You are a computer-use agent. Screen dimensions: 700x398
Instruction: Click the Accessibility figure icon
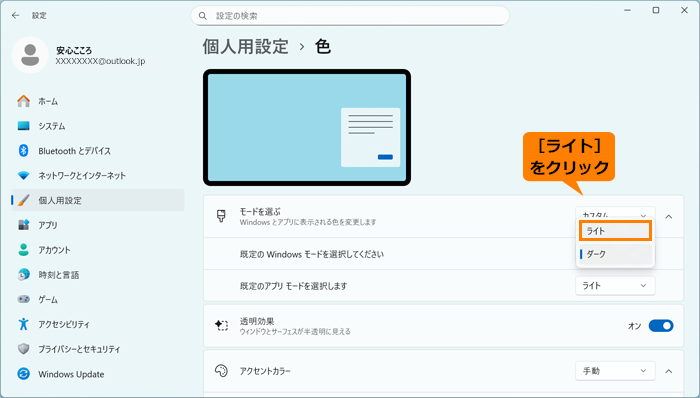pyautogui.click(x=24, y=324)
